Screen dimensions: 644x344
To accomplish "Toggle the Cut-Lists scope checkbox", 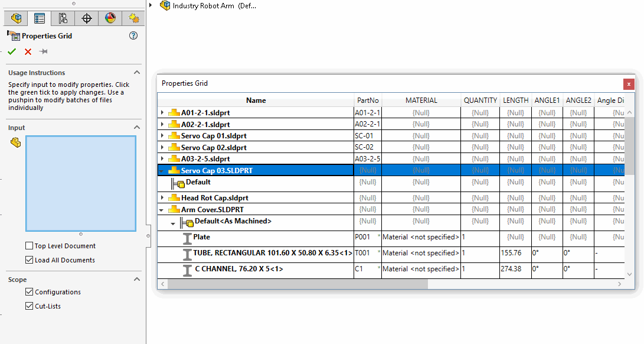I will (x=29, y=306).
